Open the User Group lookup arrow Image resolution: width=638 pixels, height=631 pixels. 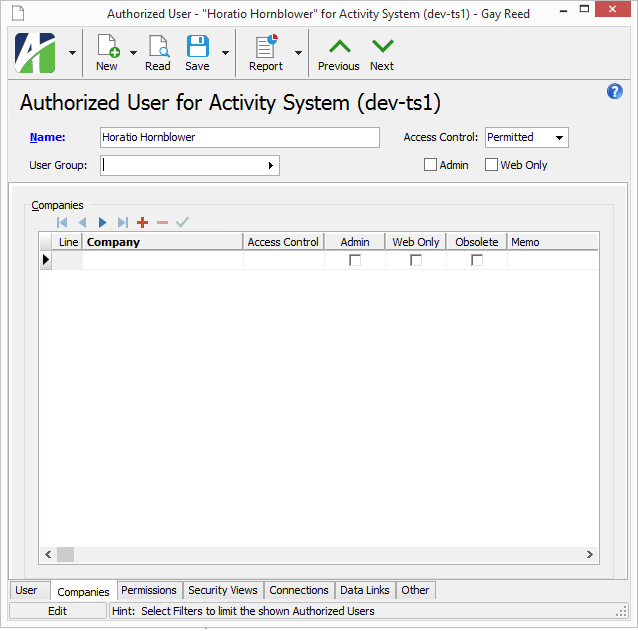click(x=271, y=166)
